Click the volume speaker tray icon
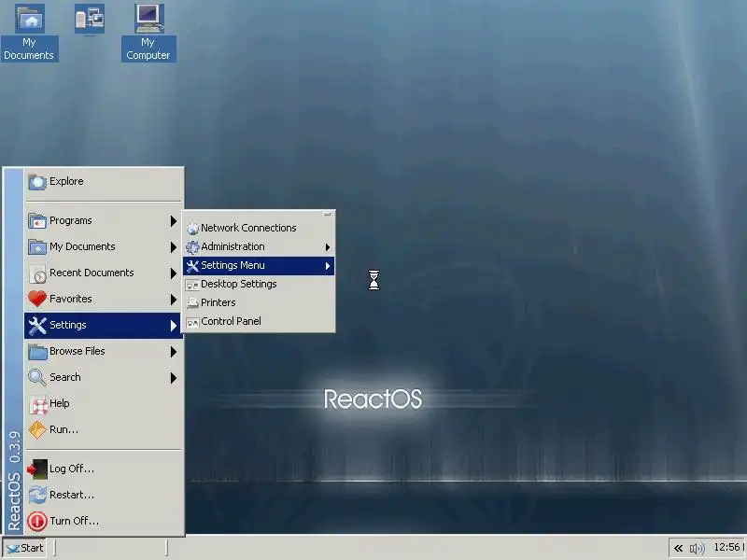 coord(697,549)
